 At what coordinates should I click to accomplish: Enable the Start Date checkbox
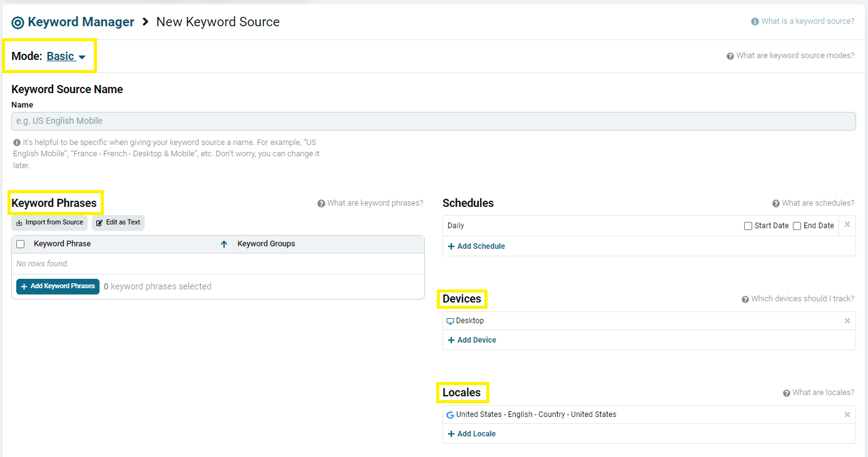click(x=748, y=226)
